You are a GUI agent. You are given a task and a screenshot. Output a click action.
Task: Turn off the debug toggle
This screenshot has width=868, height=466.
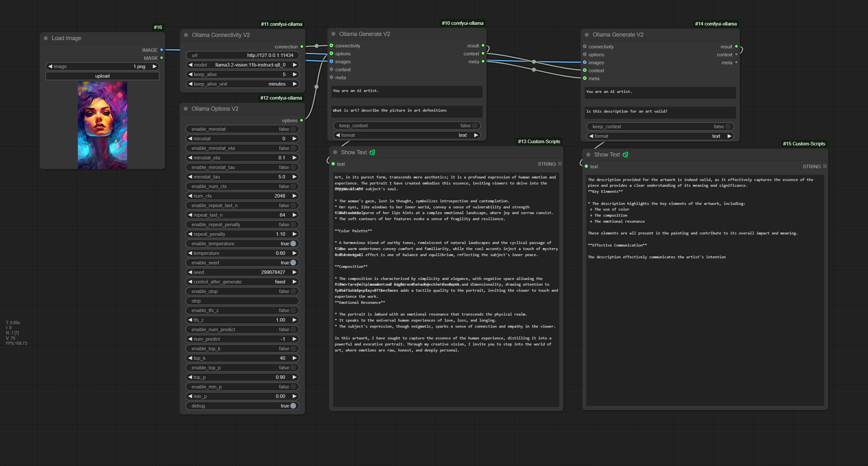(293, 406)
